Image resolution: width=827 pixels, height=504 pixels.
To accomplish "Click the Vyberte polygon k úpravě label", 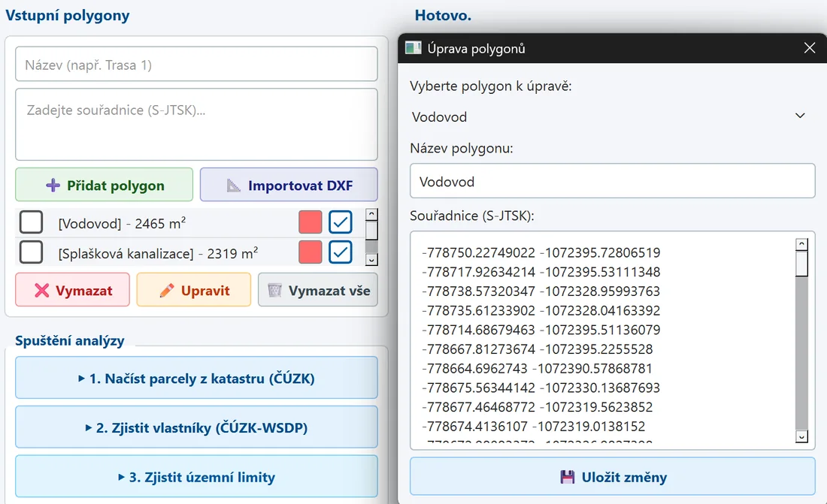I will pos(490,86).
